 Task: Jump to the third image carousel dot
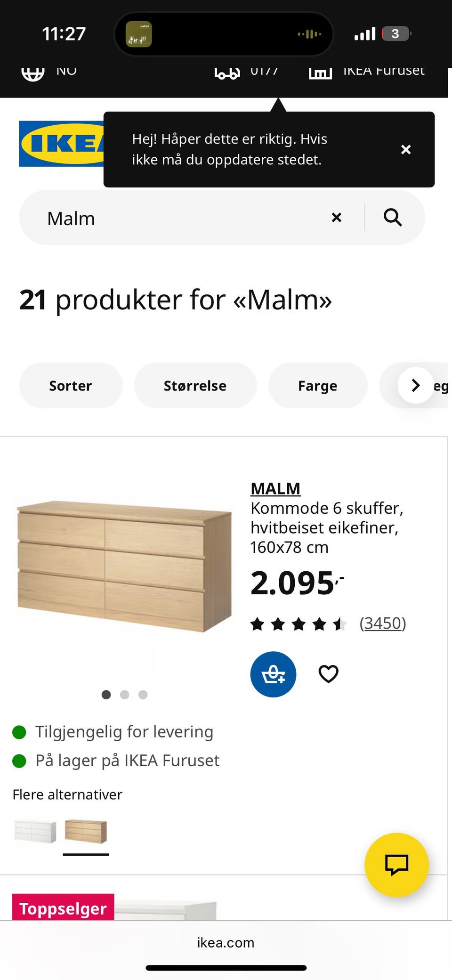click(143, 695)
